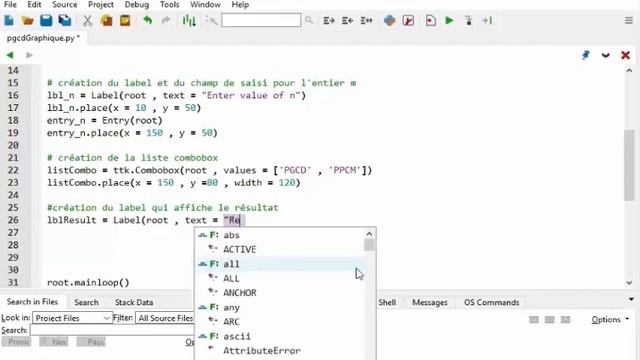The height and width of the screenshot is (360, 640).
Task: Undo the last edit with the green arrow
Action: [x=147, y=20]
